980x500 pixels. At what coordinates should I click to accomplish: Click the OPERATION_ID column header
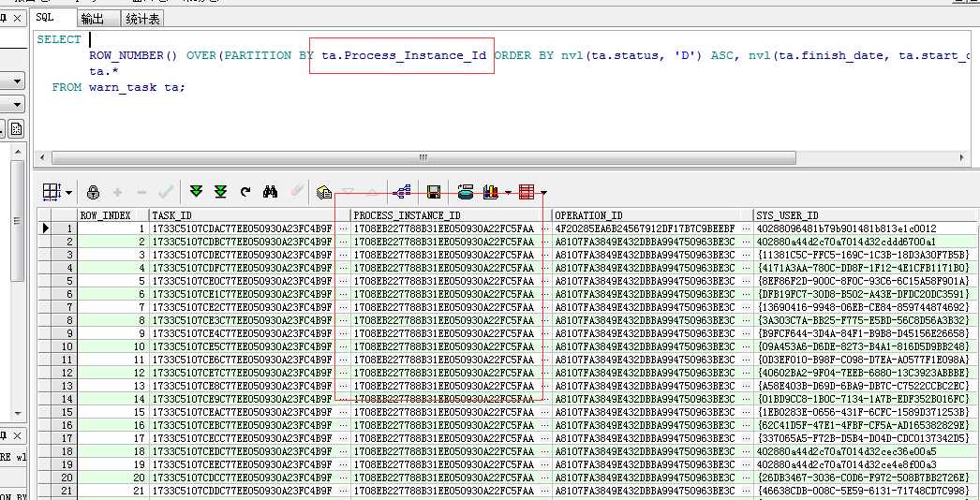click(652, 215)
